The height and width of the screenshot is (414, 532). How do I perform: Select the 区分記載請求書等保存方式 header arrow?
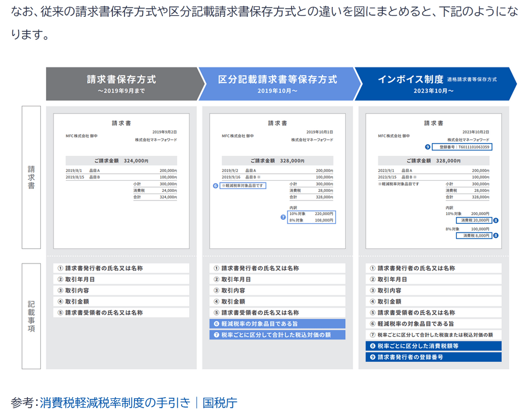tap(277, 84)
